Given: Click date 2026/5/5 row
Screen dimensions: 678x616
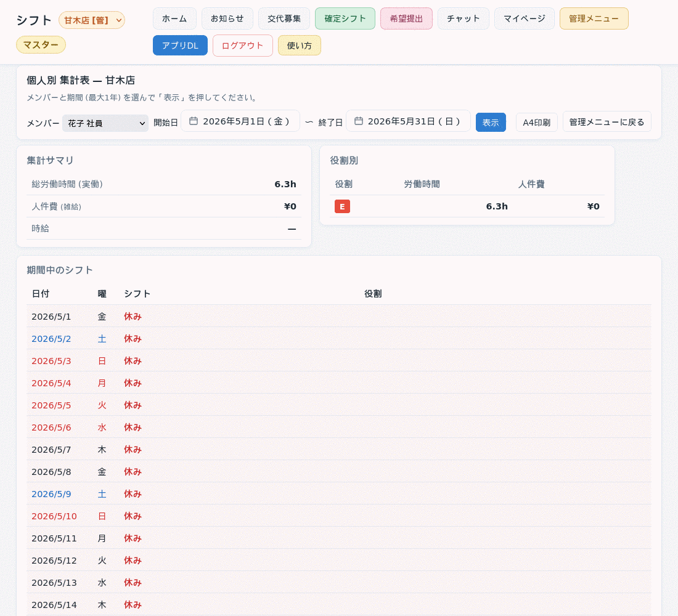Looking at the screenshot, I should point(338,405).
